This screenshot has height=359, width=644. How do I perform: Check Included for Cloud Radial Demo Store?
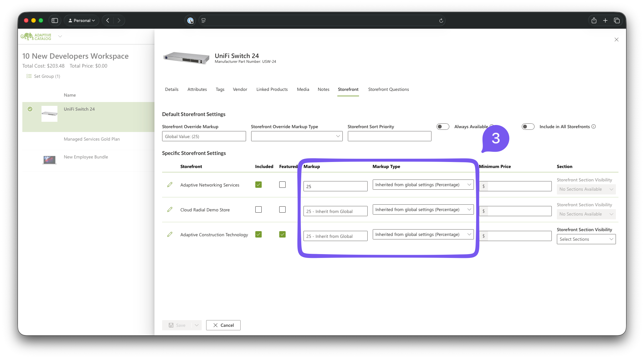tap(258, 209)
